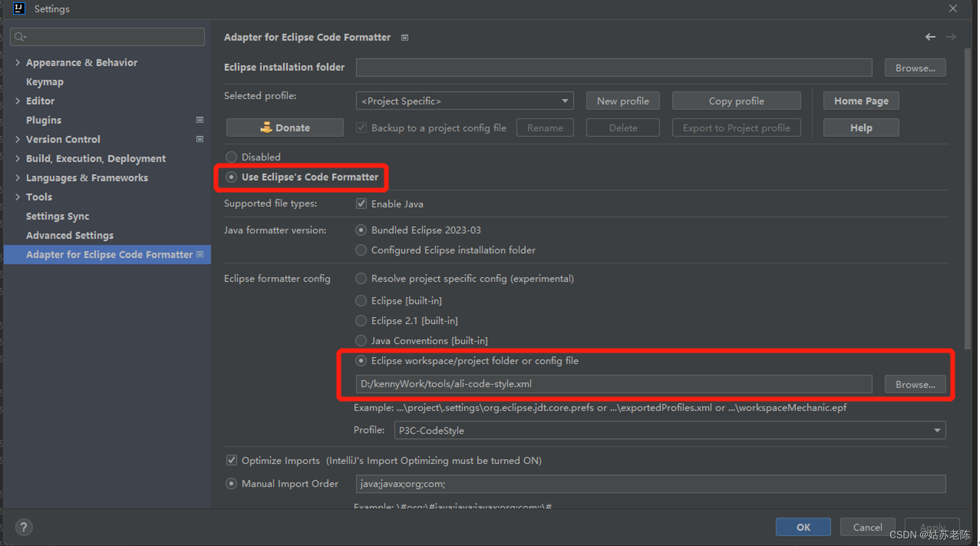The image size is (980, 546).
Task: Click the Delete profile button
Action: (x=622, y=127)
